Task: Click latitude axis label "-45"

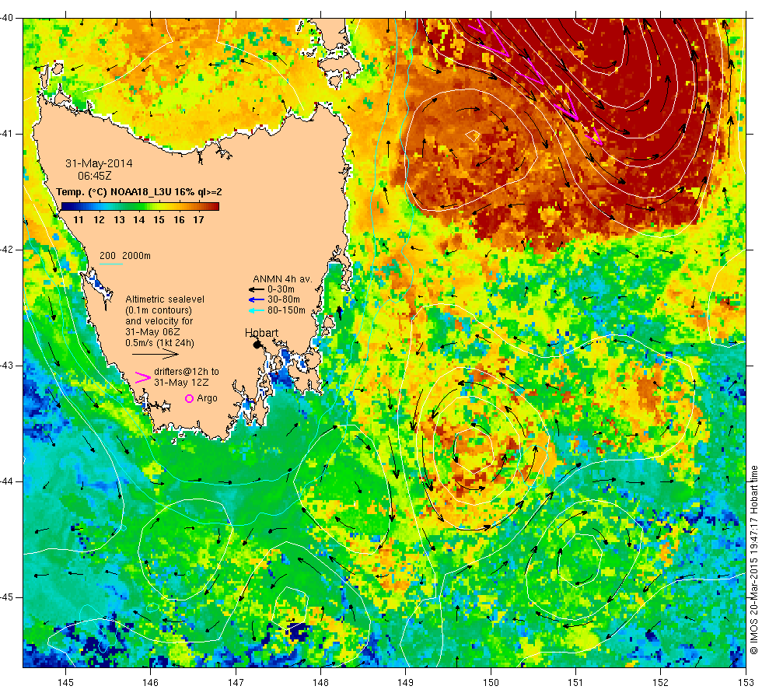Action: (x=6, y=597)
